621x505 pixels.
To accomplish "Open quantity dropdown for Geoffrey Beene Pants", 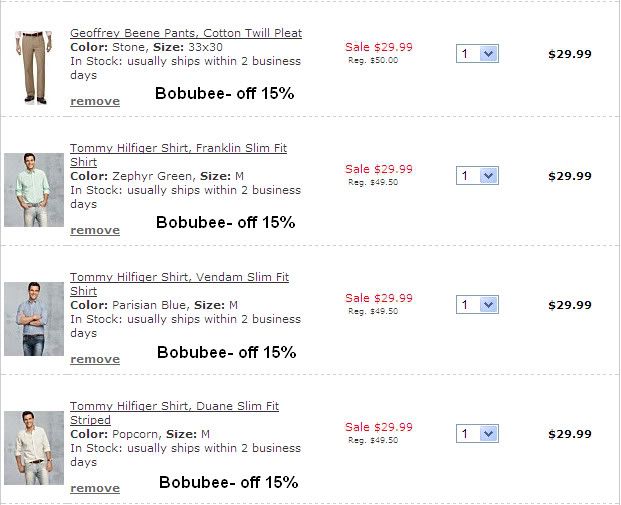I will point(477,54).
